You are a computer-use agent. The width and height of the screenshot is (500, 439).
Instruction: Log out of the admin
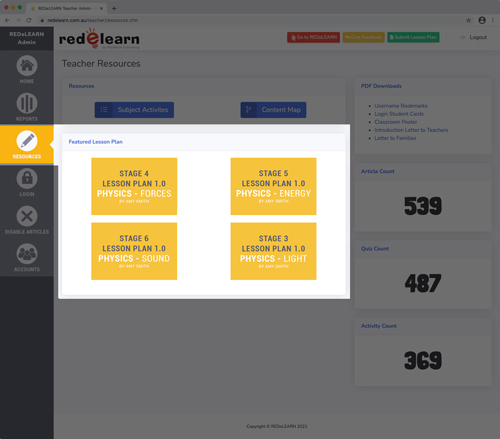474,37
